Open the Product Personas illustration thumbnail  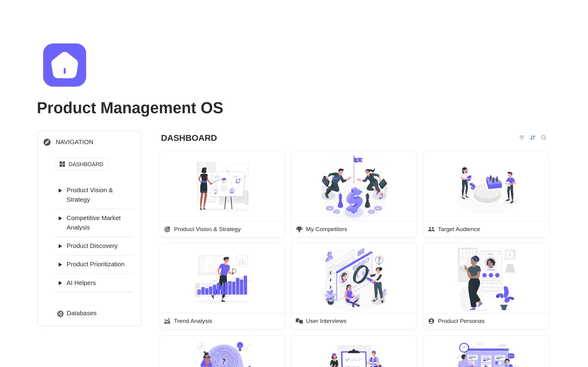pos(486,279)
